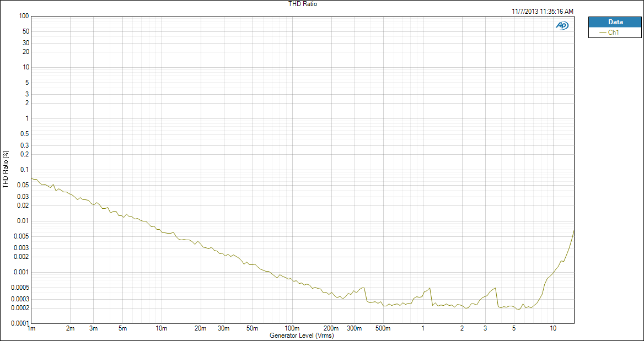Click the AP logo icon in the graph
This screenshot has width=644, height=341.
(562, 25)
